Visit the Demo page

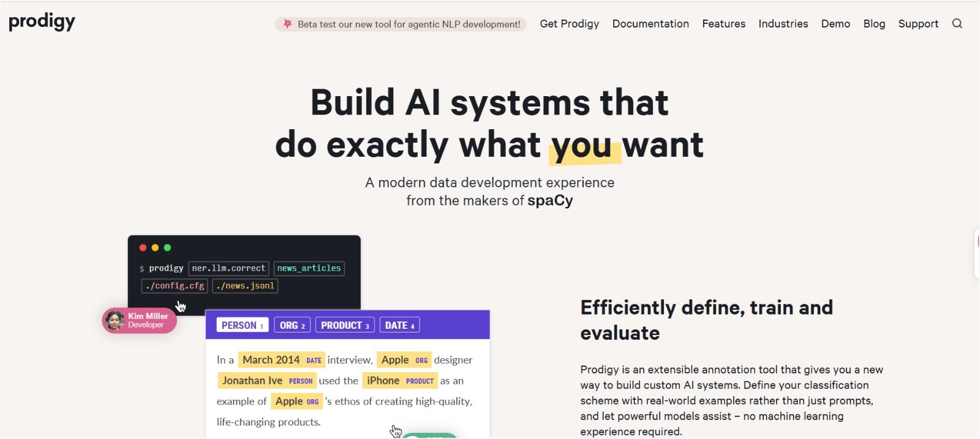(835, 24)
